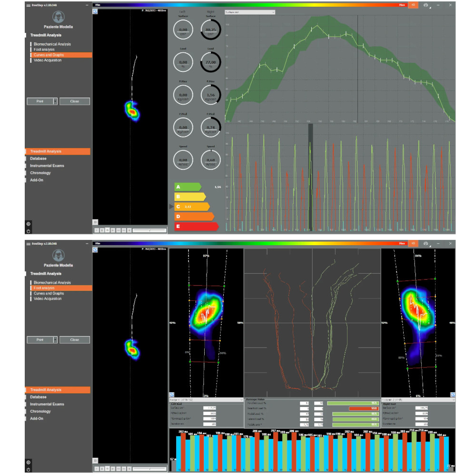Image resolution: width=476 pixels, height=476 pixels.
Task: Select Video Acquisition in Curves and Graphs window
Action: (48, 60)
